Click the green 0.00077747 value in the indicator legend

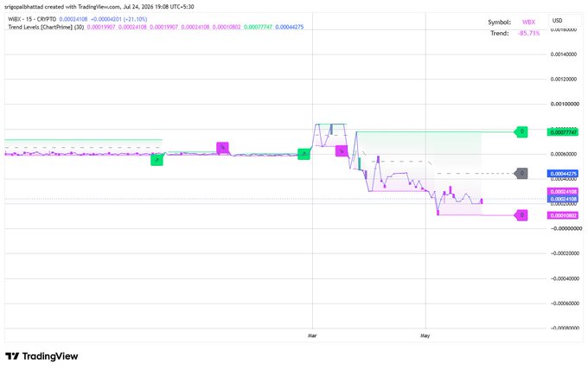click(x=258, y=27)
